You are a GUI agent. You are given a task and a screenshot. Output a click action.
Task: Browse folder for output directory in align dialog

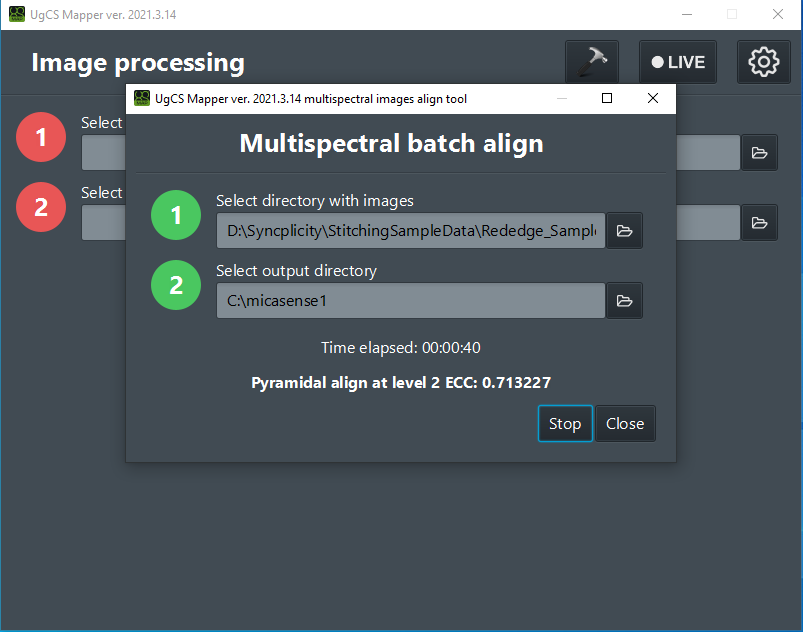pos(624,301)
